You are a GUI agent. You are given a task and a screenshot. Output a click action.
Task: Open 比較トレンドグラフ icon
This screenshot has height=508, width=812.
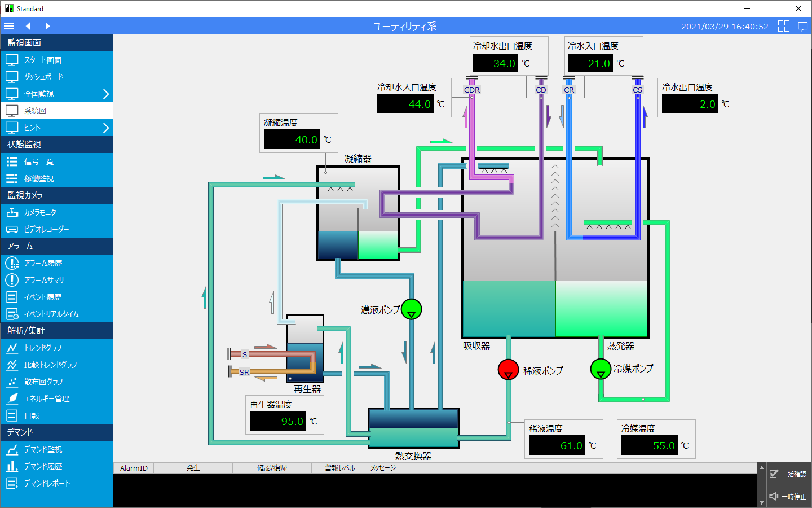12,365
